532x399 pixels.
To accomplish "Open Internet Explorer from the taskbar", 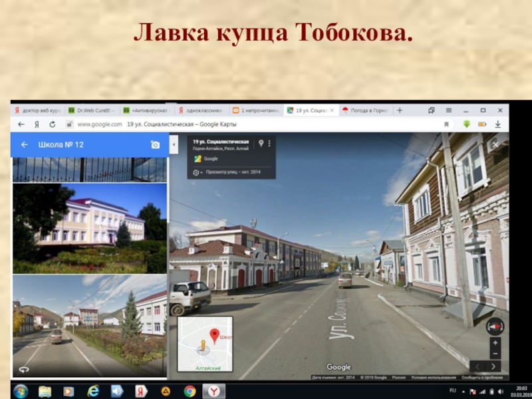I will tap(93, 392).
